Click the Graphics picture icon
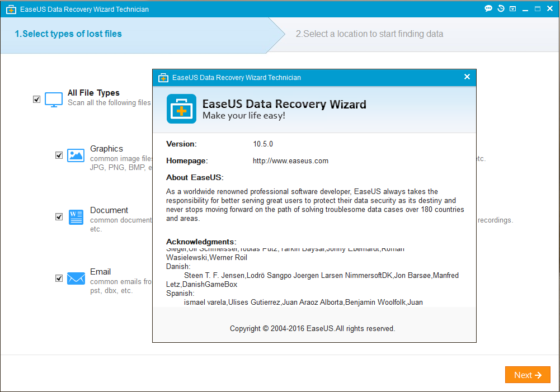The width and height of the screenshot is (560, 392). click(76, 155)
